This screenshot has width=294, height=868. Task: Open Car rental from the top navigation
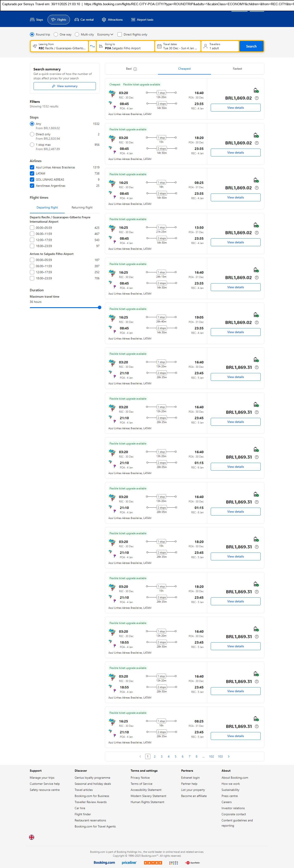point(84,20)
